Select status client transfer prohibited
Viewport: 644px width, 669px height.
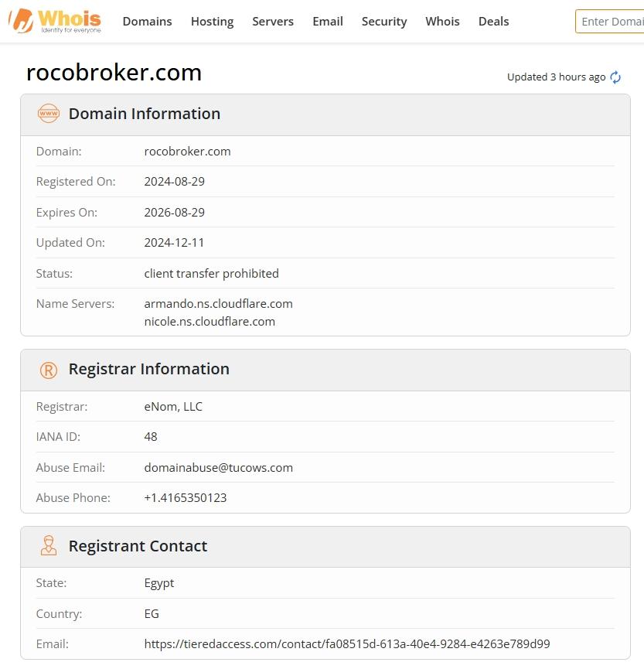tap(212, 274)
